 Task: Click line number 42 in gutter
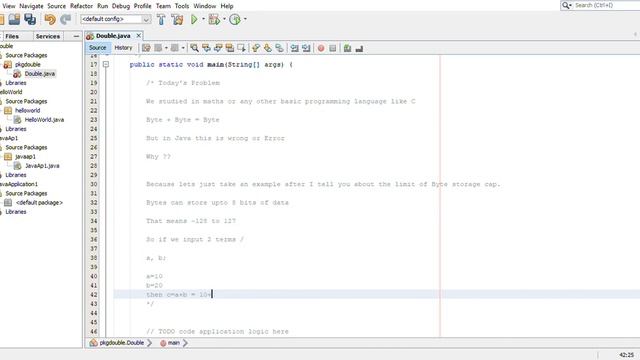coord(94,295)
